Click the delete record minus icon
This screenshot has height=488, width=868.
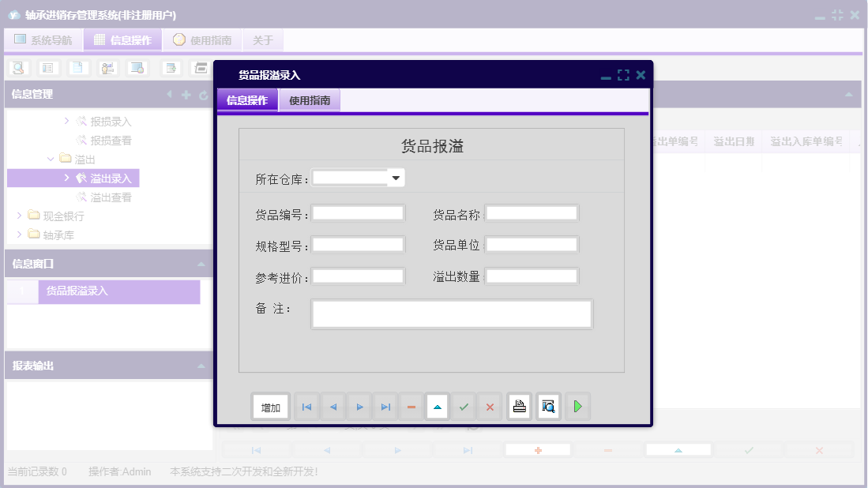click(411, 406)
